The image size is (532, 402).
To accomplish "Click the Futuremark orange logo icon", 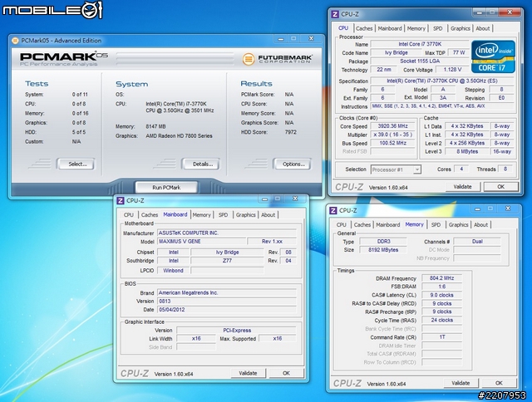I will tap(249, 59).
